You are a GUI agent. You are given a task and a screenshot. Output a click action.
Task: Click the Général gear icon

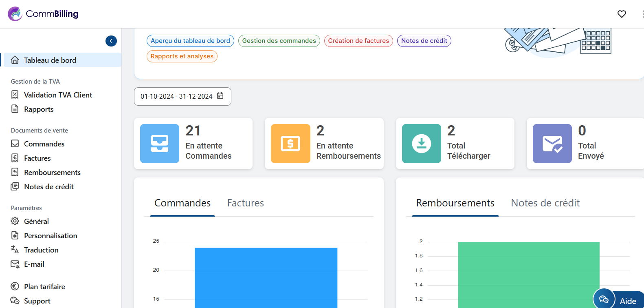coord(15,221)
